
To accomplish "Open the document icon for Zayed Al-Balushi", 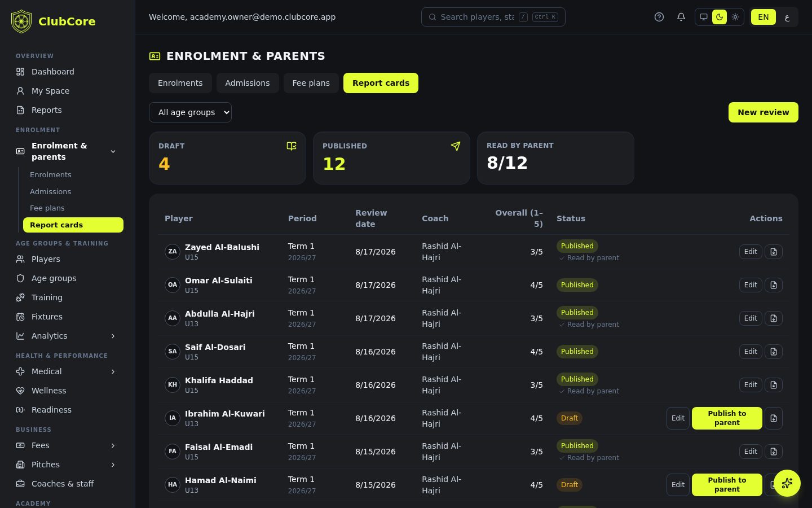I will click(x=774, y=252).
